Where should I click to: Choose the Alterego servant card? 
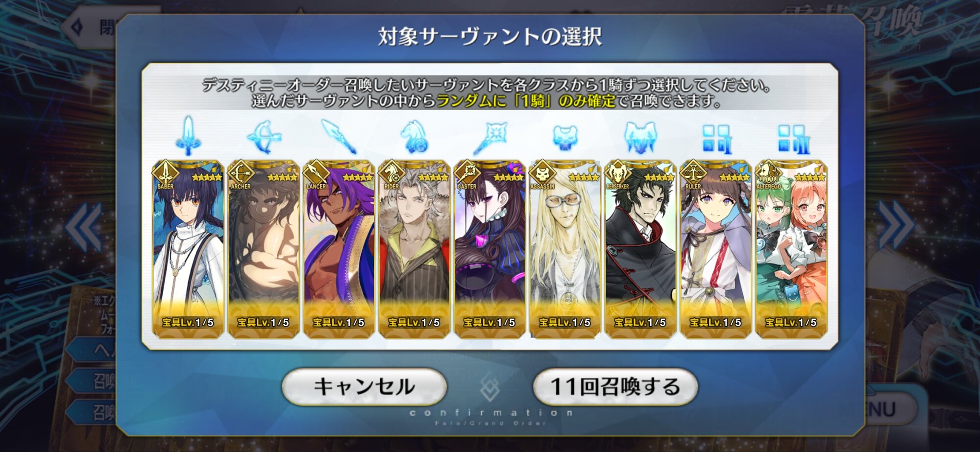tap(791, 249)
